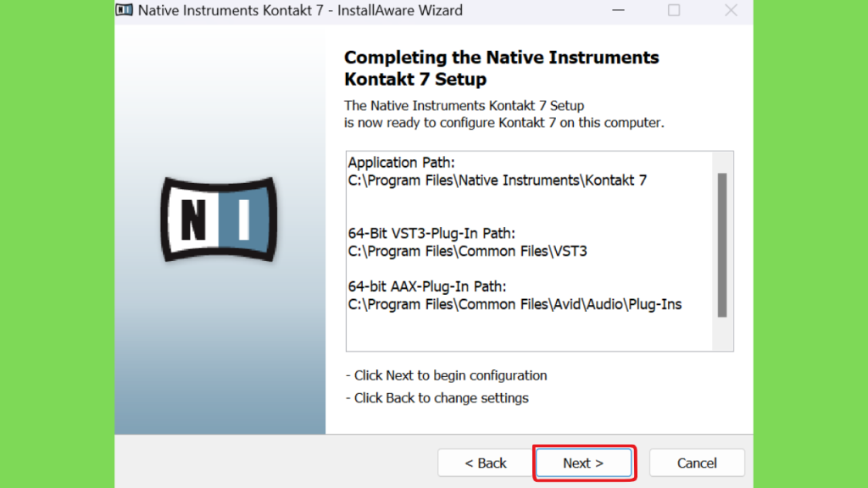The height and width of the screenshot is (488, 868).
Task: Click the '64-Bit VST3-Plug-In Path:' label
Action: (x=431, y=233)
